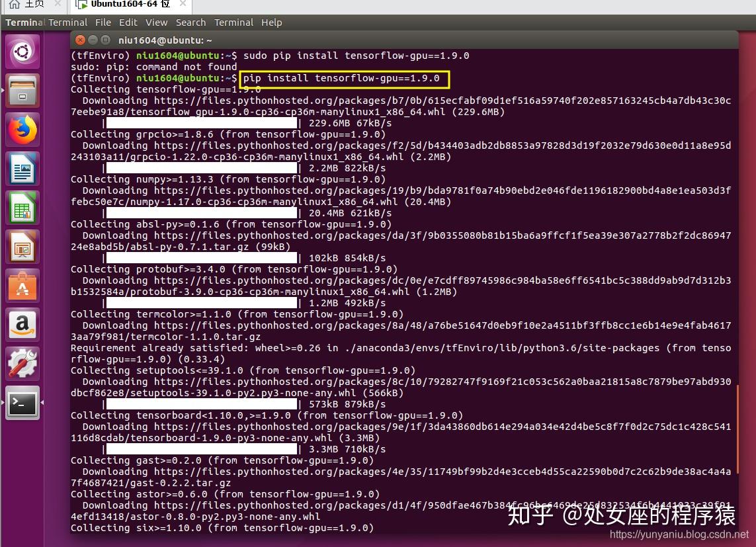Open LibreOffice Calc spreadsheet icon
This screenshot has height=547, width=756.
tap(22, 208)
